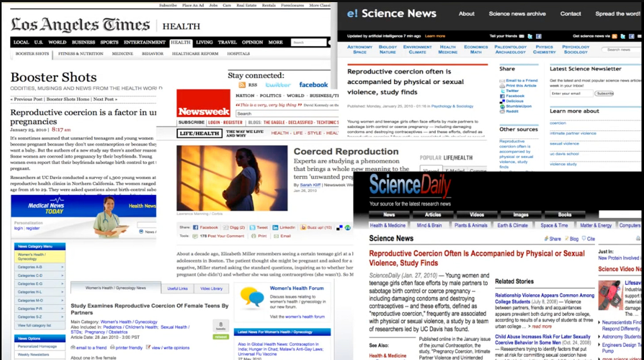
Task: Expand Categories A-B in Medical News Today
Action: tap(40, 267)
